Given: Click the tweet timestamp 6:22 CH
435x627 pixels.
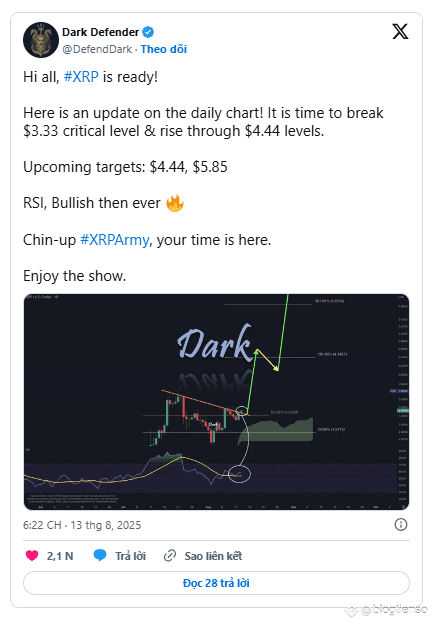Looking at the screenshot, I should pyautogui.click(x=42, y=525).
